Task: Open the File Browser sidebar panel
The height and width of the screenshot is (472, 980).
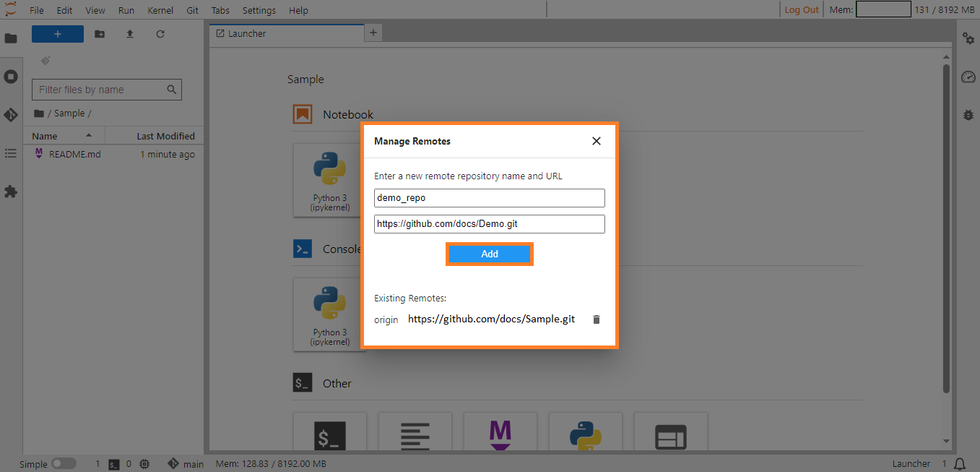Action: click(x=11, y=38)
